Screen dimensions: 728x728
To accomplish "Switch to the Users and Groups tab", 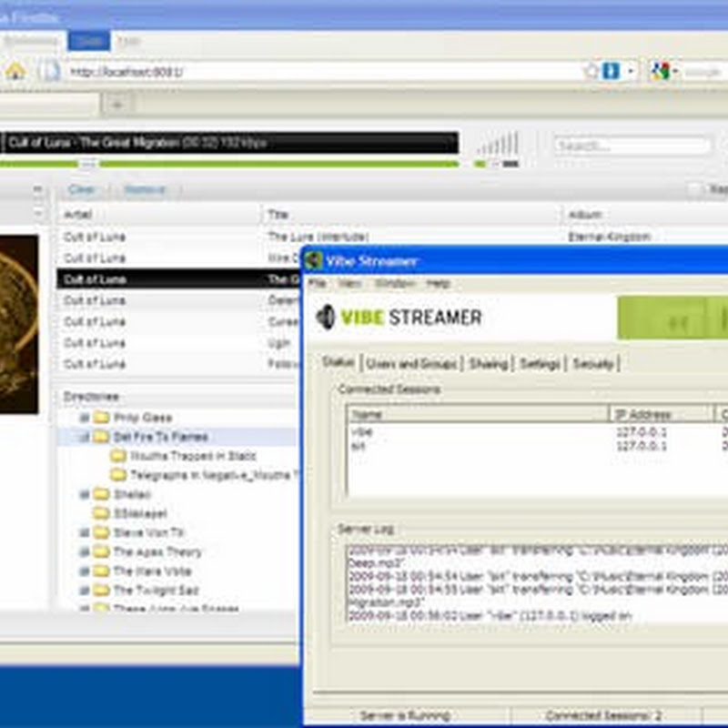I will (411, 363).
